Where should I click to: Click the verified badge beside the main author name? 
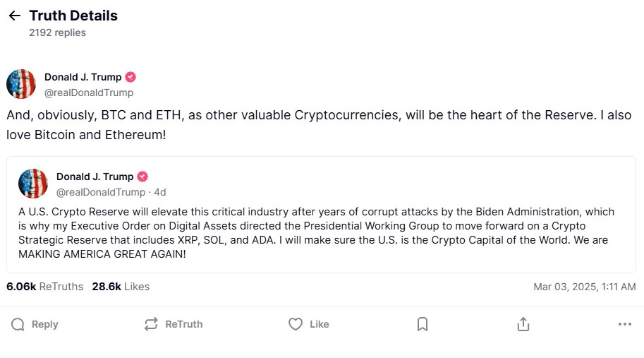[x=130, y=77]
